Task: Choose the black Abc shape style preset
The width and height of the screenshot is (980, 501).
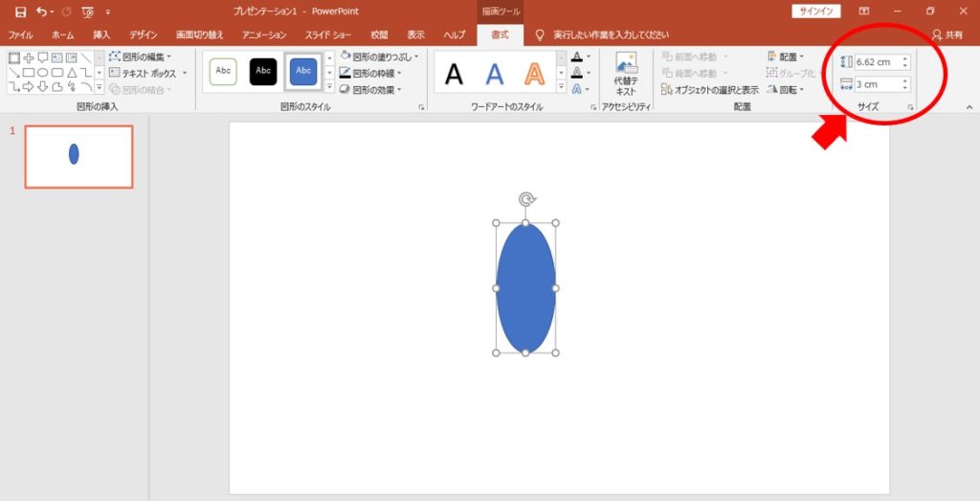Action: point(263,71)
